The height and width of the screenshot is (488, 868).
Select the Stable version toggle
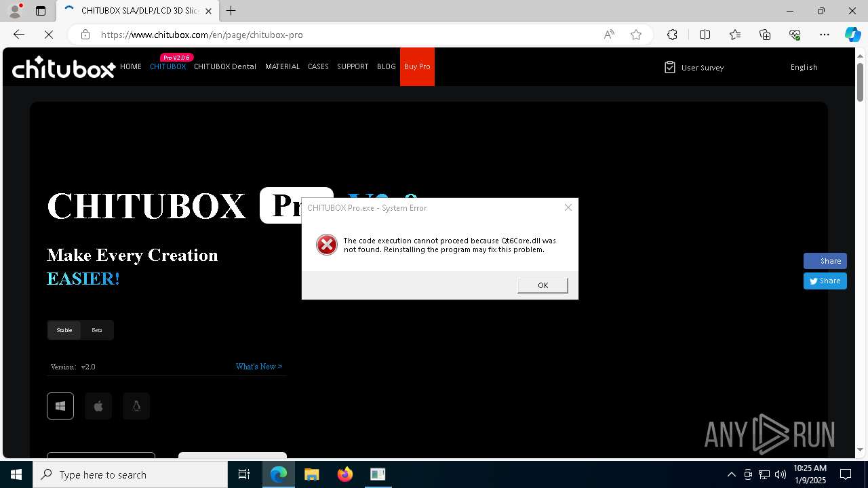coord(64,330)
